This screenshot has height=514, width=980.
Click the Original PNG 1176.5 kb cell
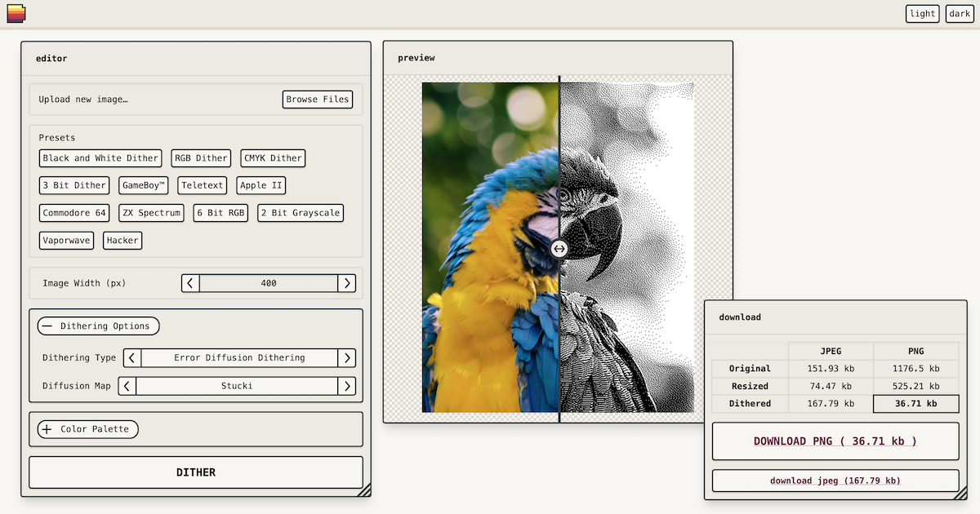(916, 369)
